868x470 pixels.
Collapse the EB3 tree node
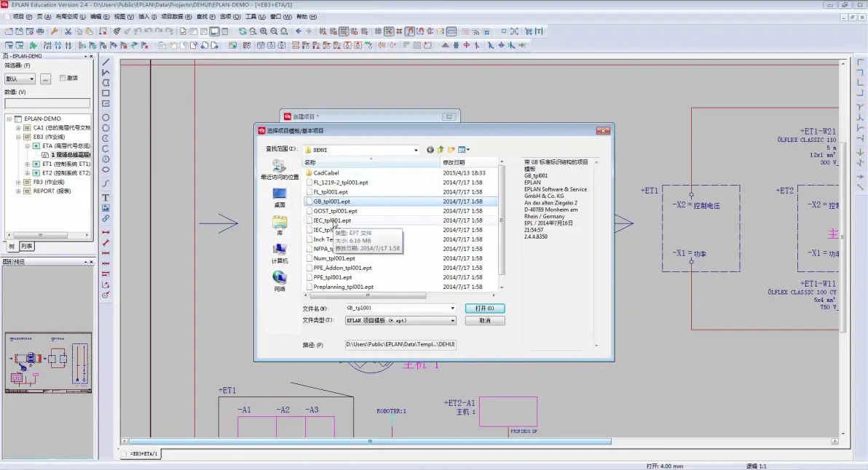click(18, 137)
